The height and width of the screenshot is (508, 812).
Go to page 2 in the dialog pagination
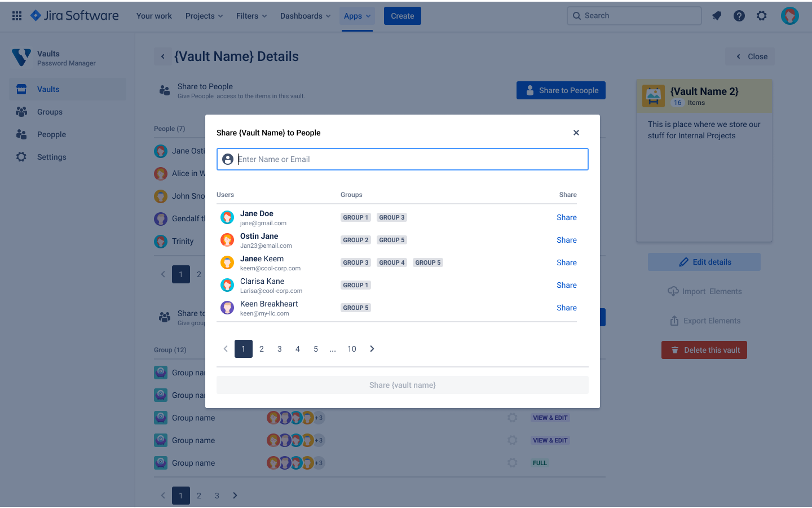[x=262, y=349]
